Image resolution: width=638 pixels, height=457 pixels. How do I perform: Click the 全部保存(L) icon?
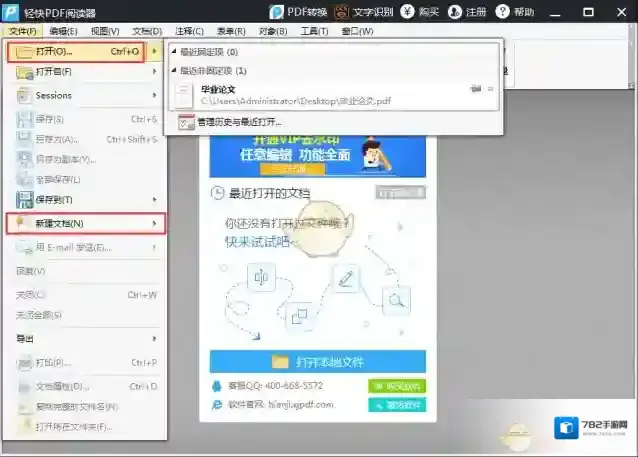[24, 179]
